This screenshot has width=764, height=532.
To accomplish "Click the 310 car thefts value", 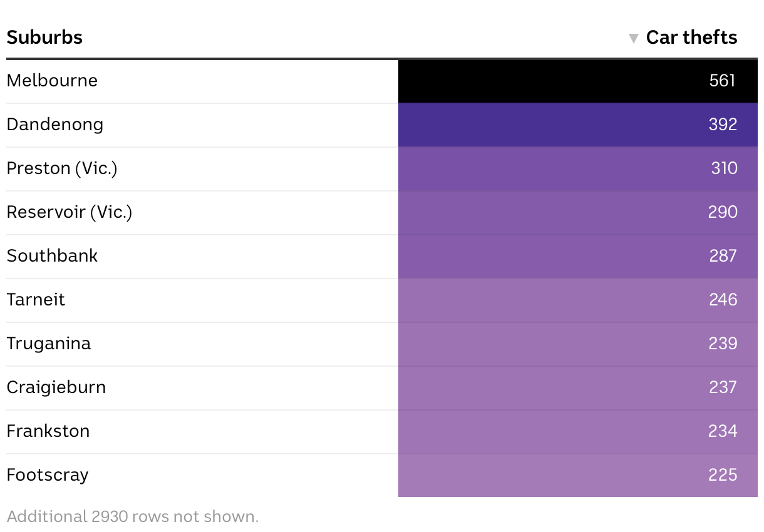I will click(x=724, y=168).
